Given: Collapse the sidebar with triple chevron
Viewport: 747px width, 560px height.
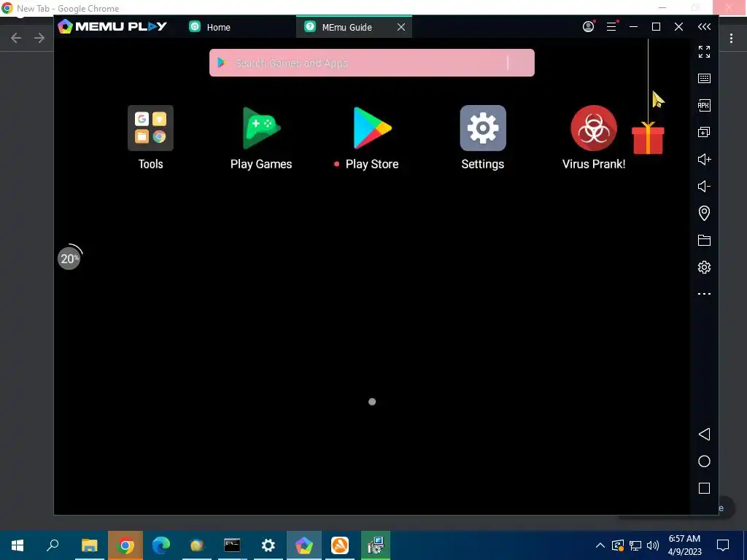Looking at the screenshot, I should (x=704, y=27).
